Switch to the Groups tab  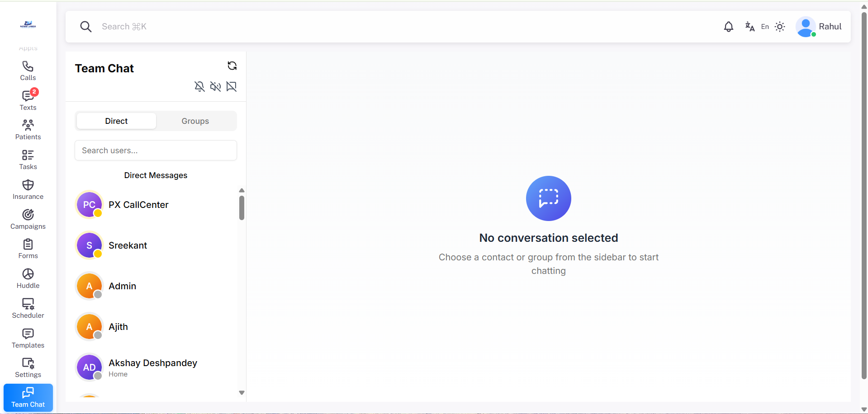[x=195, y=121]
